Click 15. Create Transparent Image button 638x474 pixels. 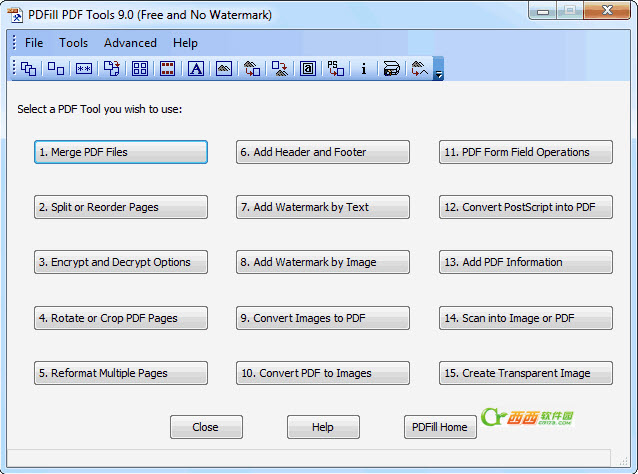click(526, 373)
